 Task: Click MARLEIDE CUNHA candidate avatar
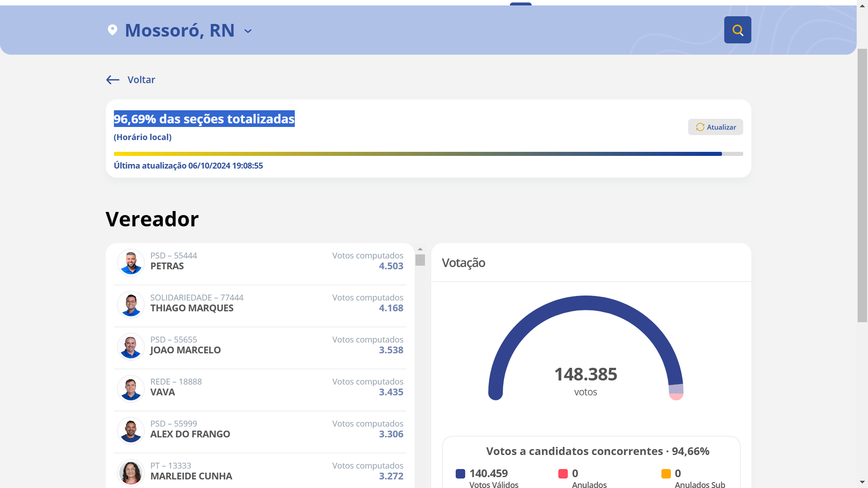(x=131, y=473)
